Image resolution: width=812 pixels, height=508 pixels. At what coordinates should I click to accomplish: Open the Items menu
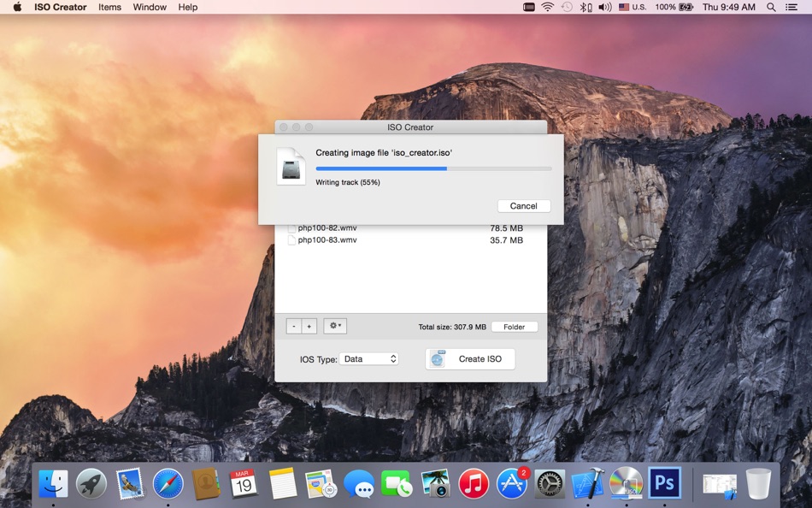109,7
